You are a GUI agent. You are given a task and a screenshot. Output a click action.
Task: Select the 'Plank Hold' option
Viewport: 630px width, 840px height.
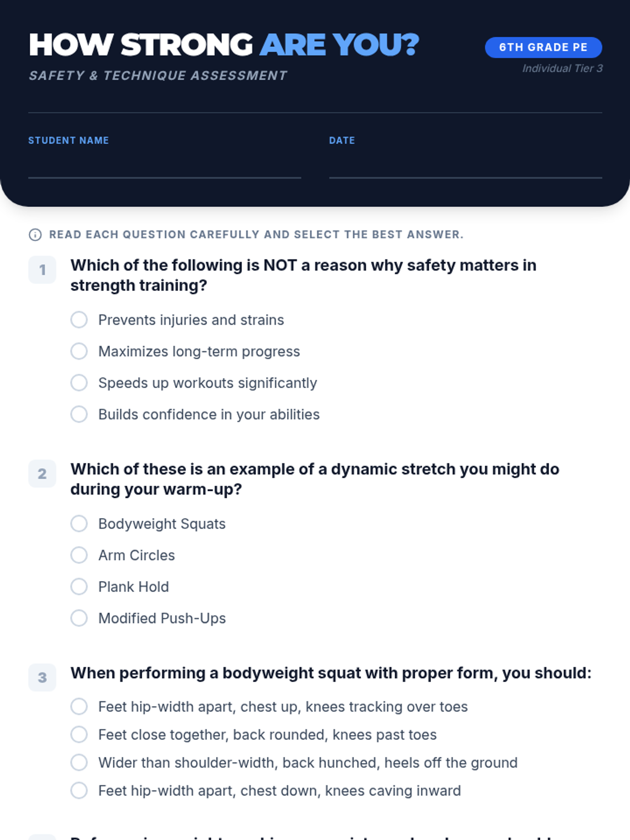[x=79, y=586]
